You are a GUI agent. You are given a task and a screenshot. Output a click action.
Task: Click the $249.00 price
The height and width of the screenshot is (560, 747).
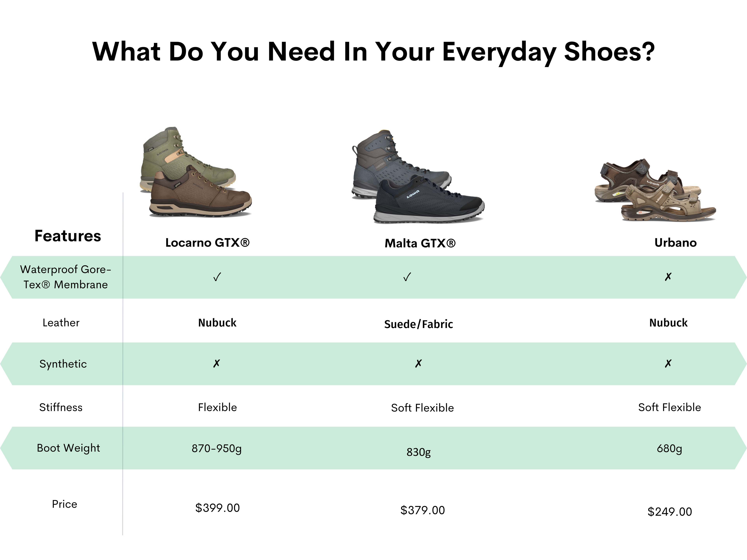click(x=670, y=512)
